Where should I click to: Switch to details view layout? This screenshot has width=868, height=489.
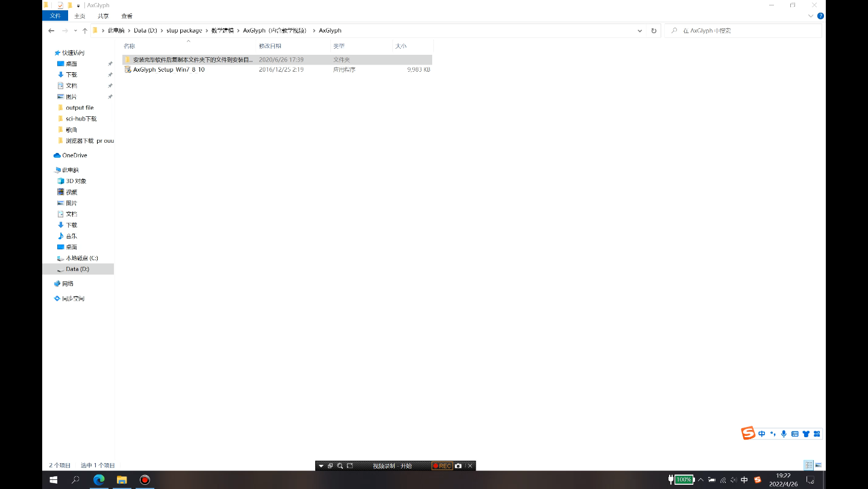[x=808, y=465]
